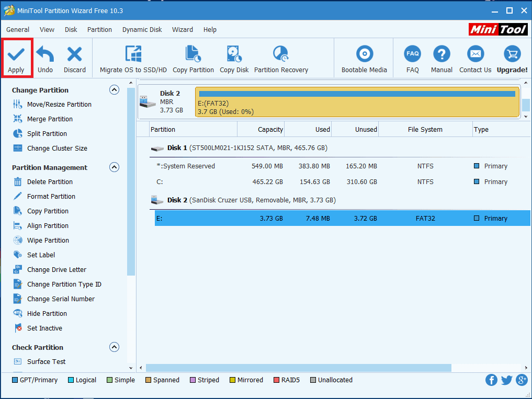Sort by Capacity column header
The width and height of the screenshot is (532, 399).
coord(261,129)
